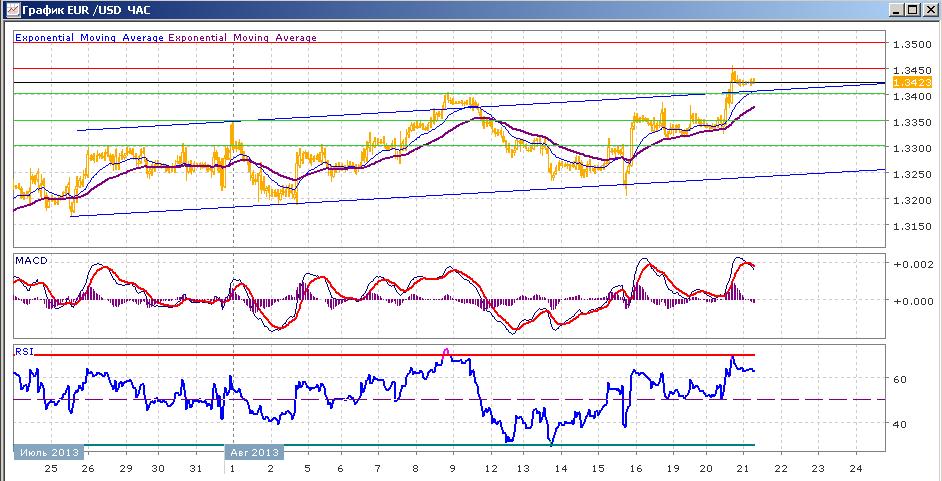Click the chart icon in the title bar
This screenshot has width=942, height=481.
pos(11,9)
